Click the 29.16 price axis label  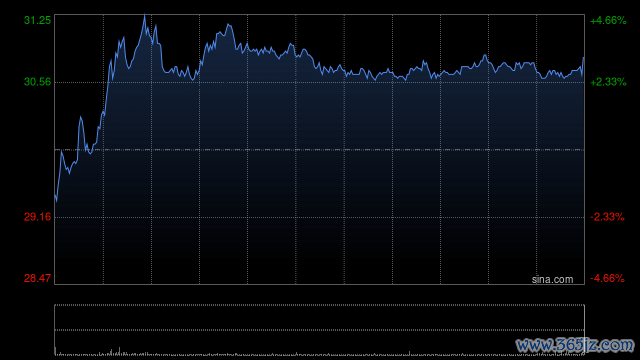[x=38, y=217]
